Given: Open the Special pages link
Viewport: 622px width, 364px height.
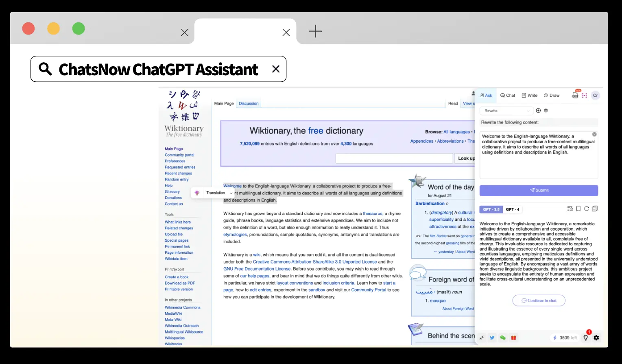Looking at the screenshot, I should [177, 240].
